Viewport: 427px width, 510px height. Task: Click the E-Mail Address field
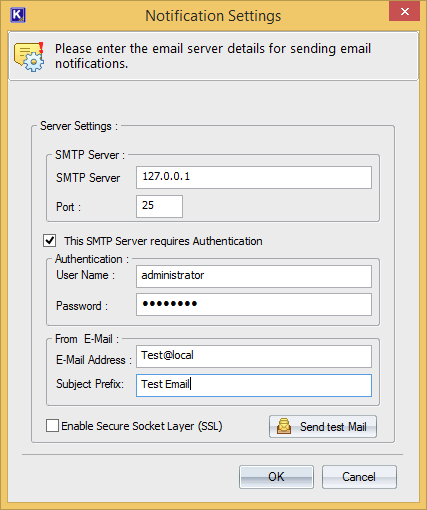254,356
